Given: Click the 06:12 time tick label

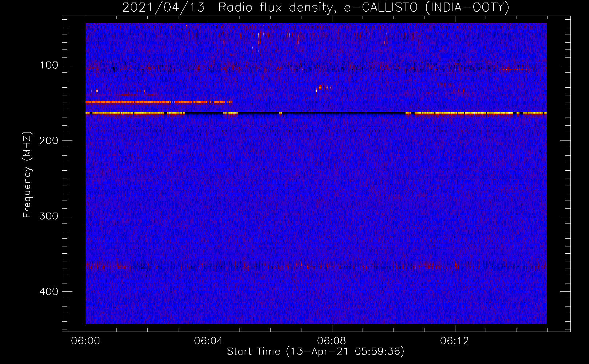Looking at the screenshot, I should [455, 341].
